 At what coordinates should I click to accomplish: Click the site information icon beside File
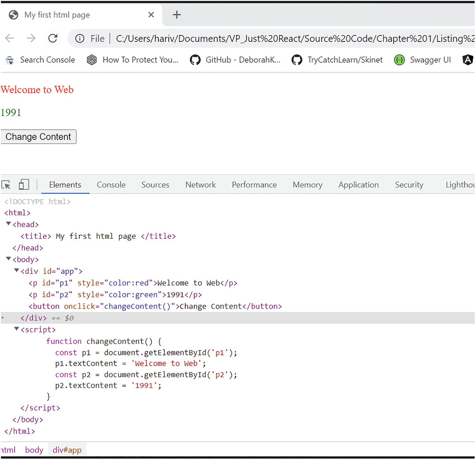click(x=80, y=38)
